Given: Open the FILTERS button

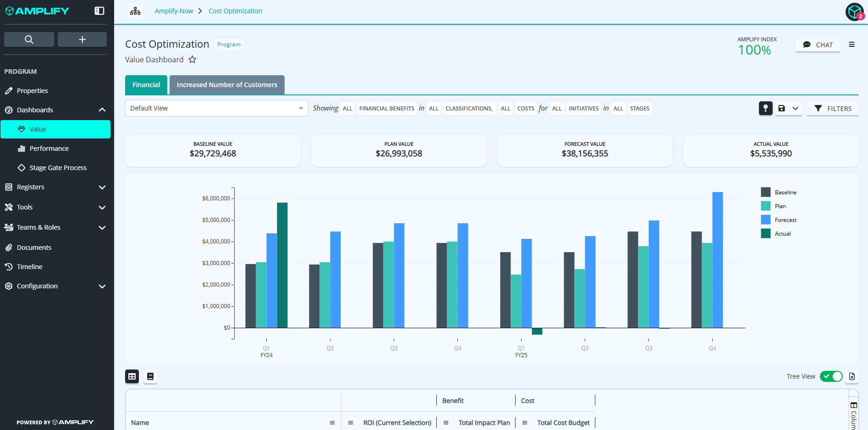Looking at the screenshot, I should click(x=833, y=108).
